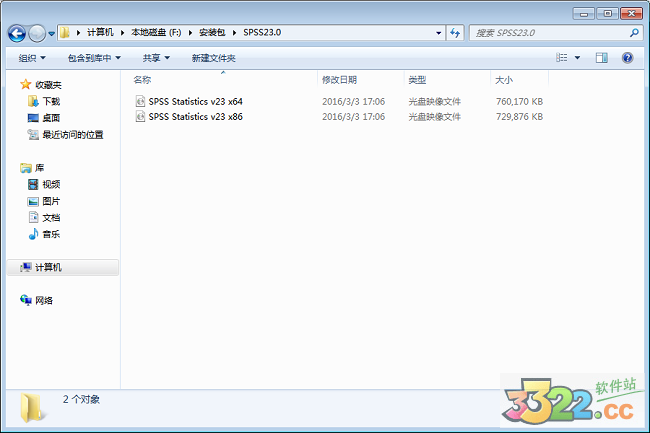Refresh the current folder view

click(455, 33)
